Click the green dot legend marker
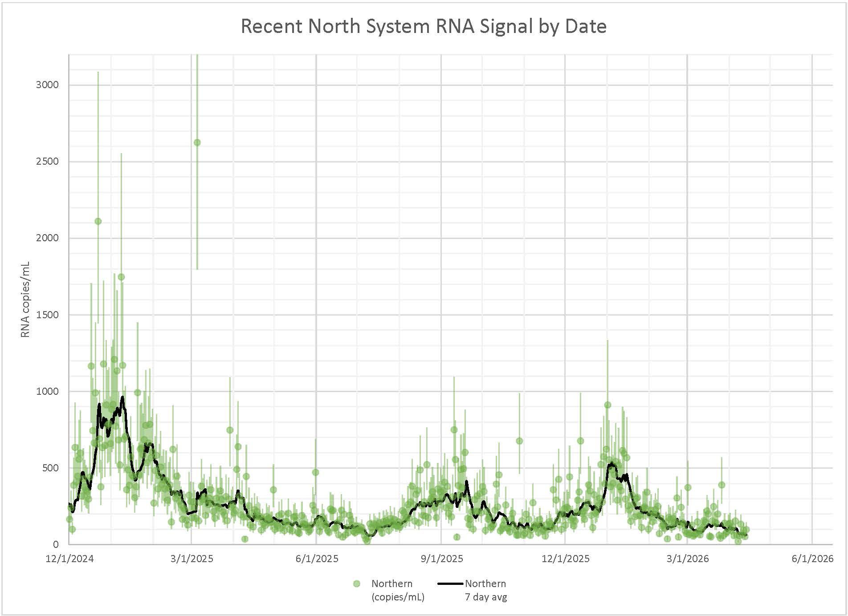 (356, 584)
